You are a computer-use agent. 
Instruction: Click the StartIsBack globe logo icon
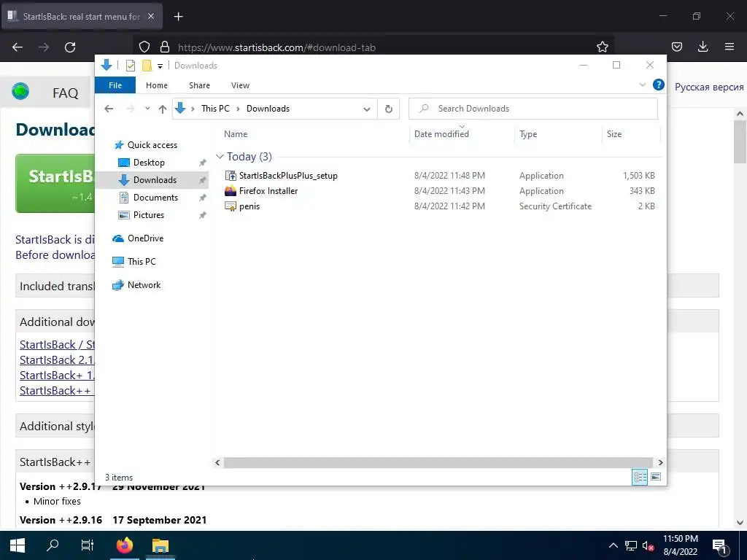point(20,91)
